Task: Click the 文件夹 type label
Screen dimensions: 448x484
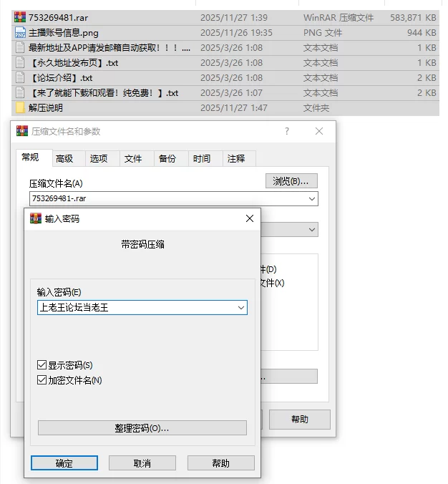Action: pyautogui.click(x=316, y=107)
